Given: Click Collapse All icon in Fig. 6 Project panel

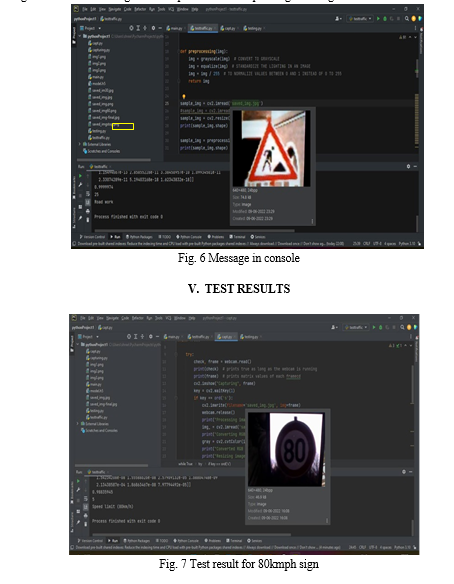Looking at the screenshot, I should [x=145, y=28].
